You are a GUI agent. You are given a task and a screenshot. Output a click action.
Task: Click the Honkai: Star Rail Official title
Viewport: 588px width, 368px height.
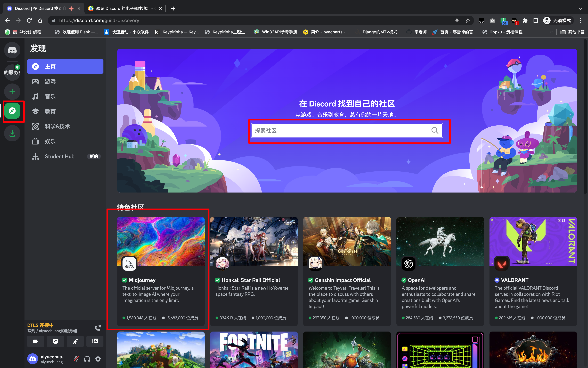tap(251, 280)
